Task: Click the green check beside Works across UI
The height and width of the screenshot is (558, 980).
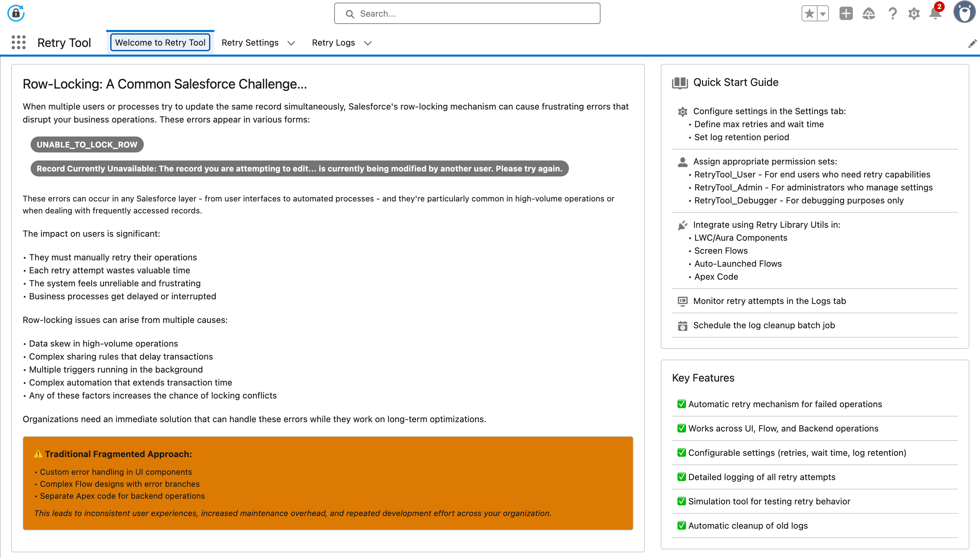Action: click(681, 428)
